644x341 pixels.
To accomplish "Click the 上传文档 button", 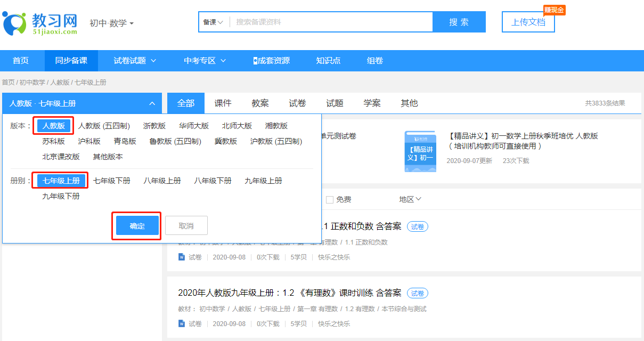I will point(528,22).
